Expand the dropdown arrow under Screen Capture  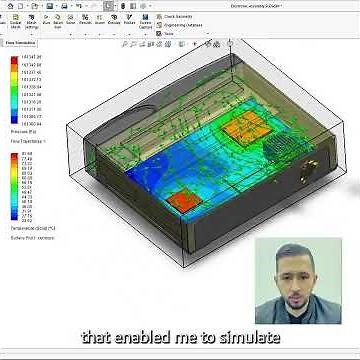coord(145,34)
